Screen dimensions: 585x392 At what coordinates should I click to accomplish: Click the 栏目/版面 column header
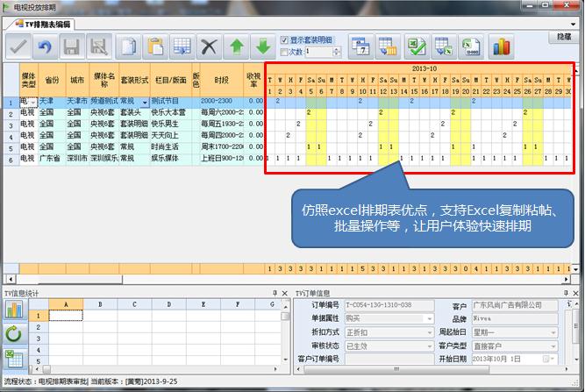pyautogui.click(x=171, y=80)
